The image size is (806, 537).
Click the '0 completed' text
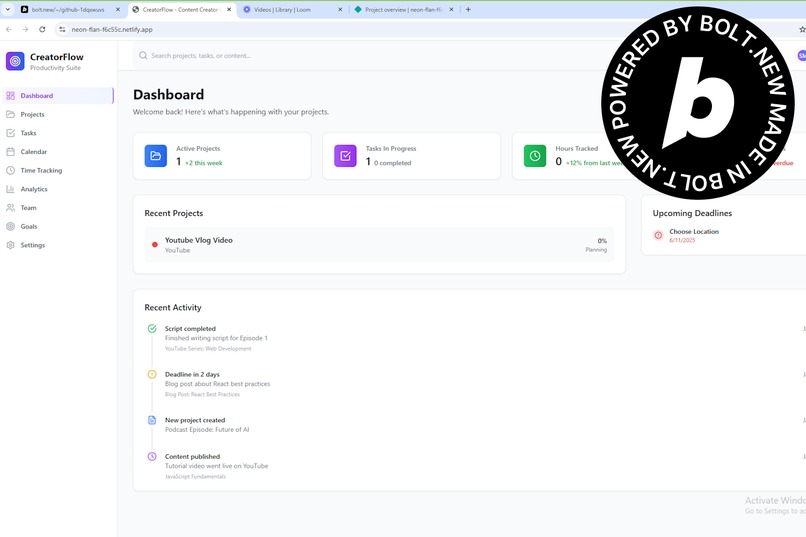click(392, 163)
